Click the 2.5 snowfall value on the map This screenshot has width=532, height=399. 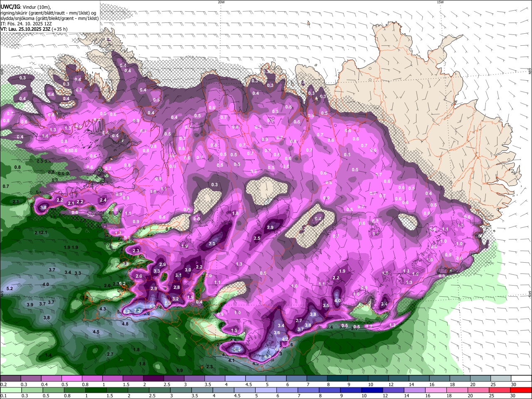click(257, 238)
